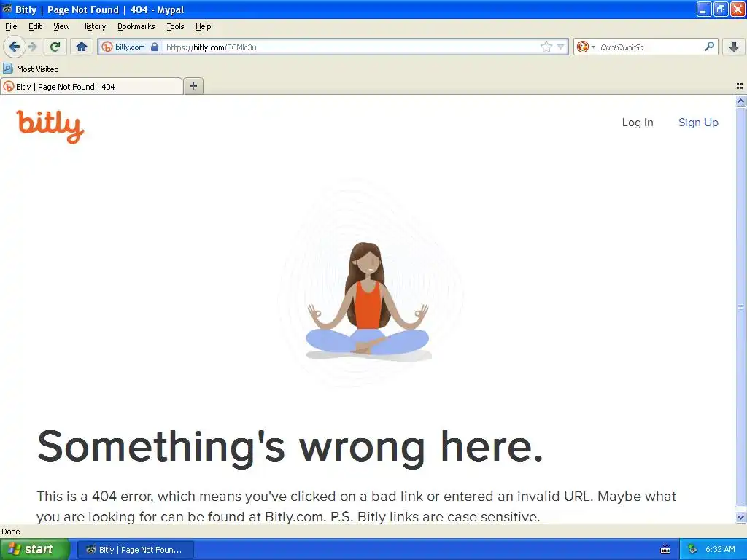This screenshot has width=747, height=560.
Task: Show all tabs grid icon
Action: point(740,86)
